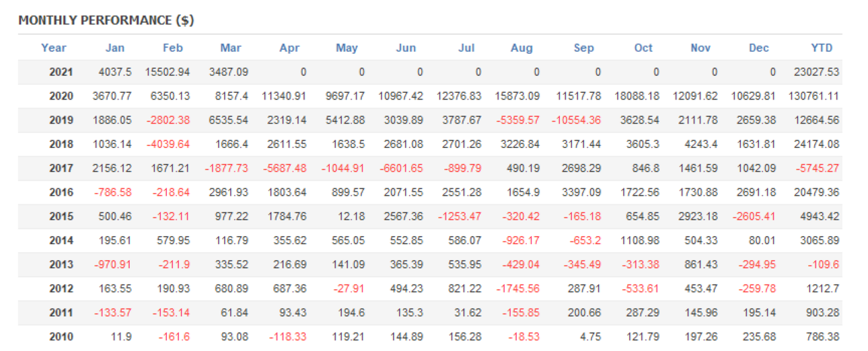
Task: Click the Year column header
Action: point(54,48)
